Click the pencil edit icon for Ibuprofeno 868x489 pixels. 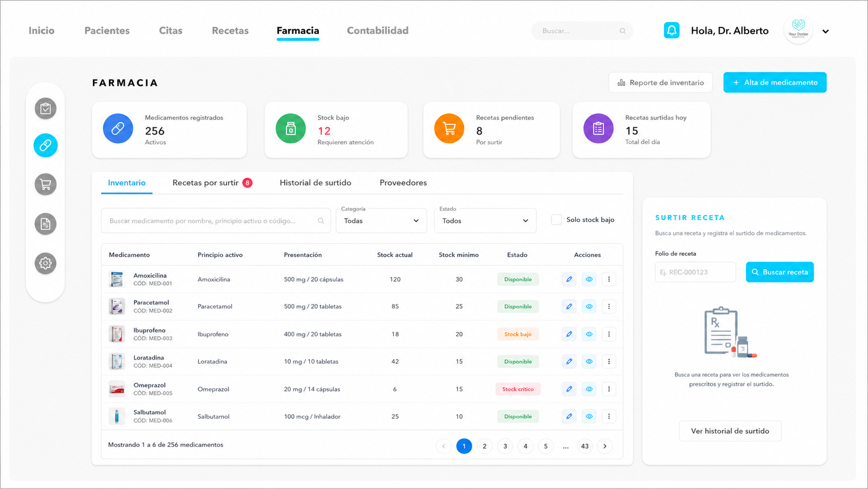569,334
